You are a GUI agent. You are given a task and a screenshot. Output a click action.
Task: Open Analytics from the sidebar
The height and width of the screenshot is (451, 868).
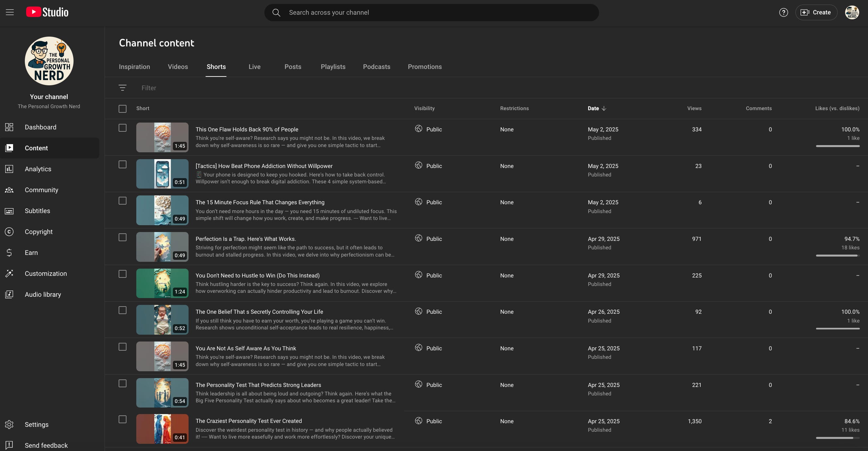38,169
